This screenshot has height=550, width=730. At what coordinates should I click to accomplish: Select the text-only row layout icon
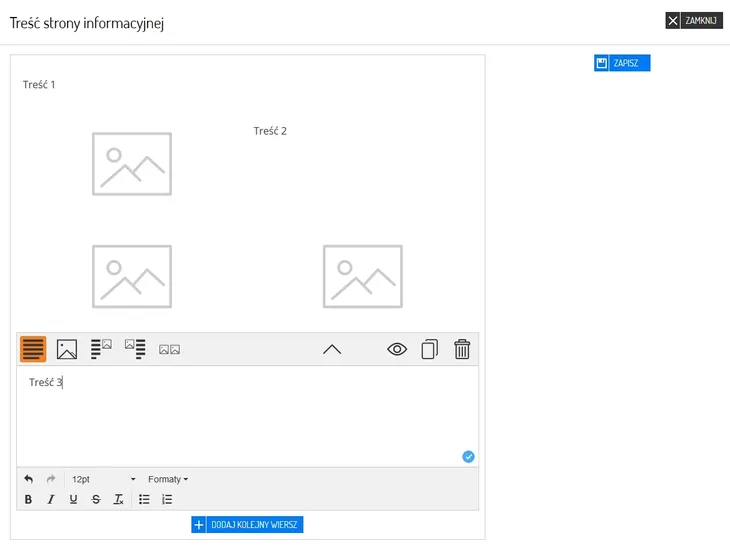(x=33, y=349)
